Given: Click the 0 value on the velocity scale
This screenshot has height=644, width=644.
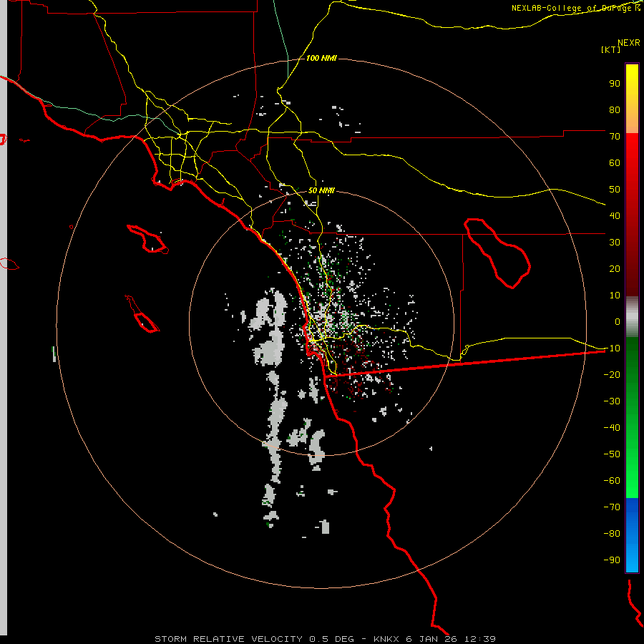Looking at the screenshot, I should click(x=618, y=321).
